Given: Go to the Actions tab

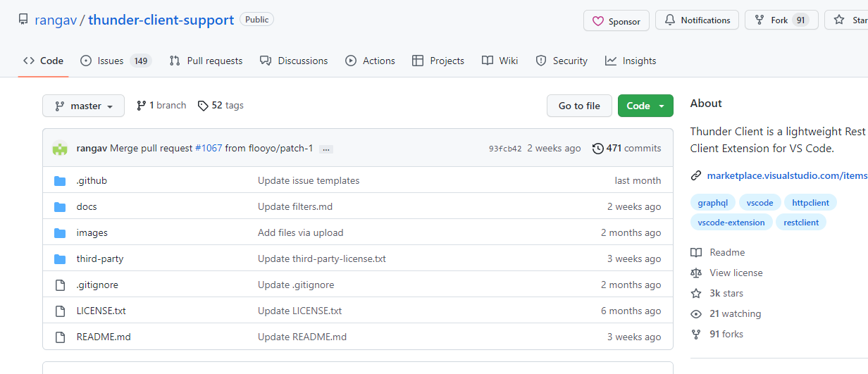Looking at the screenshot, I should (x=370, y=61).
